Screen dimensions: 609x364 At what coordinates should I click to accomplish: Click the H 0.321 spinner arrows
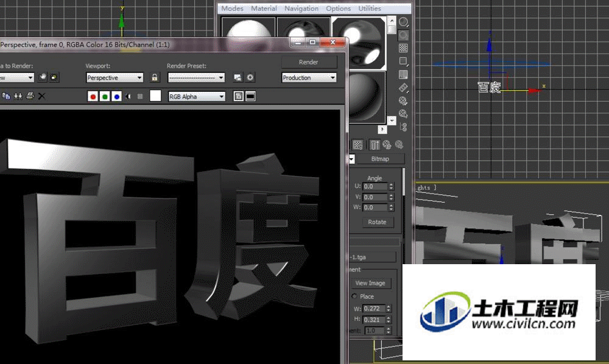click(x=388, y=320)
